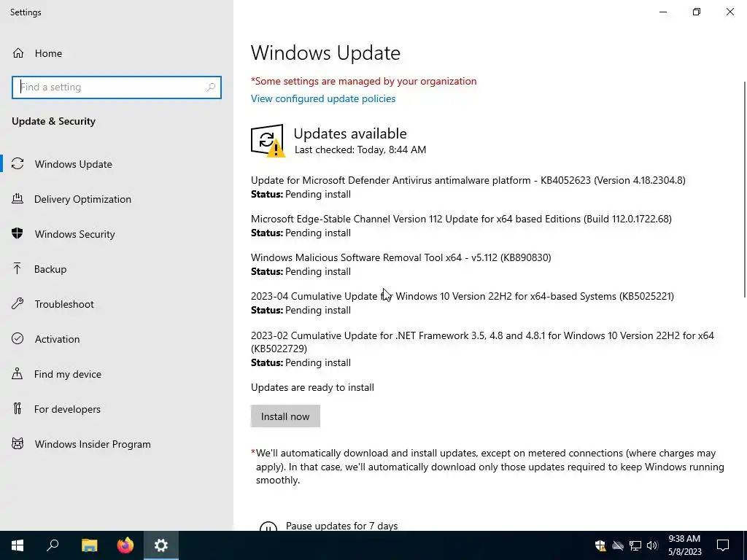This screenshot has height=560, width=747.
Task: Click the Updates available status icon with warning
Action: pos(268,141)
